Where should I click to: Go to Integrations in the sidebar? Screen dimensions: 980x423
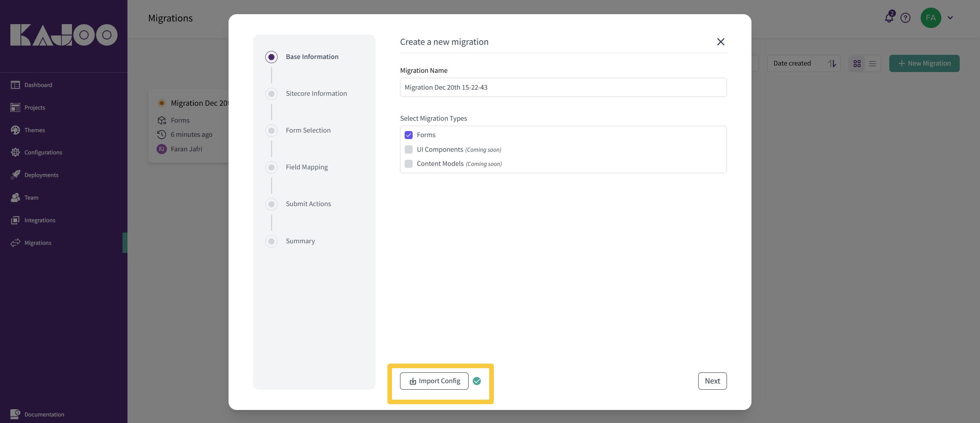(x=40, y=220)
